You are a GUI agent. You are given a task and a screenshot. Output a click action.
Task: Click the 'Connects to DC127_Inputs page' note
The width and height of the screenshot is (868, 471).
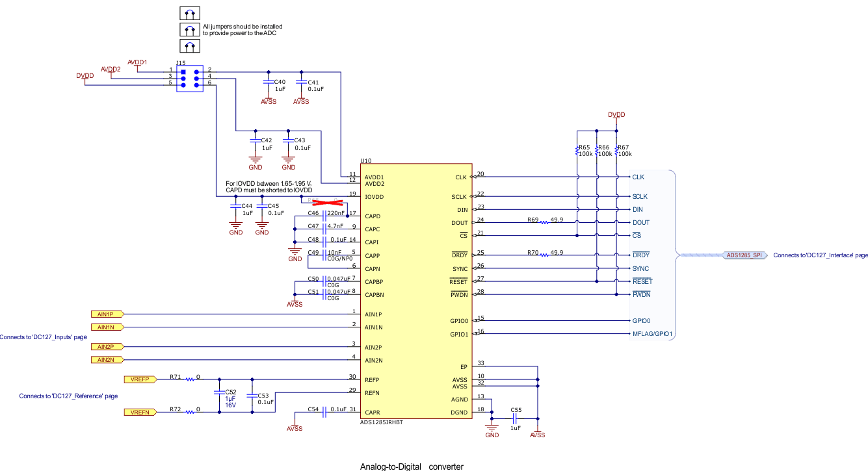pyautogui.click(x=44, y=337)
